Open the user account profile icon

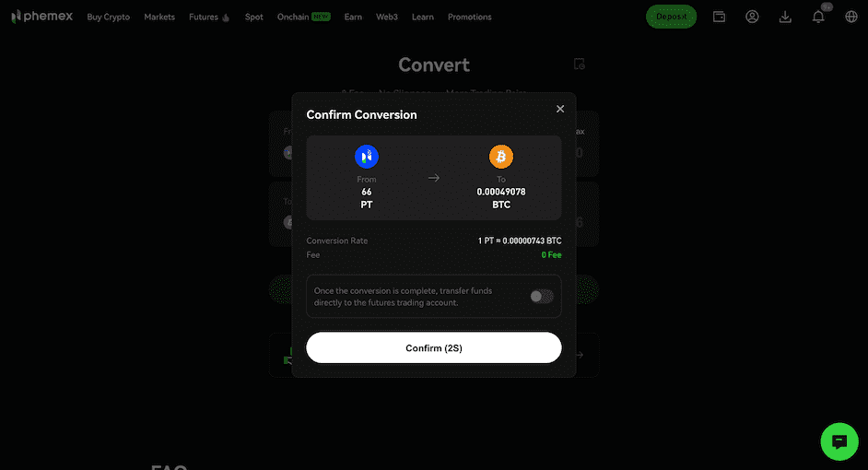click(752, 17)
